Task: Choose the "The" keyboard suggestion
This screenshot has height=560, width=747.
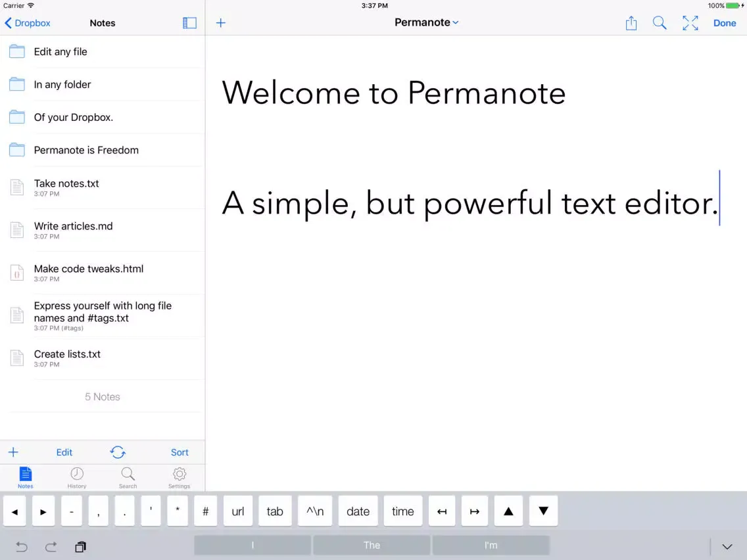Action: (372, 546)
